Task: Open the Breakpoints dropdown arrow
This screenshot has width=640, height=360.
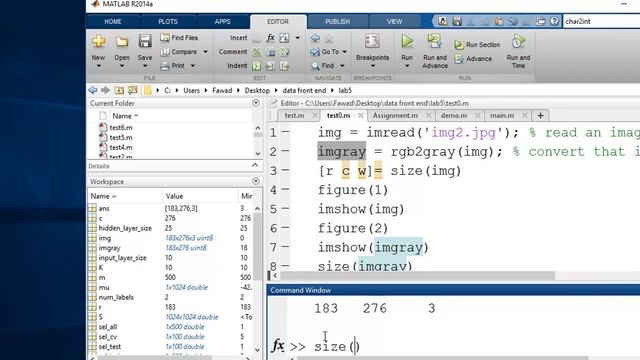Action: pyautogui.click(x=372, y=66)
